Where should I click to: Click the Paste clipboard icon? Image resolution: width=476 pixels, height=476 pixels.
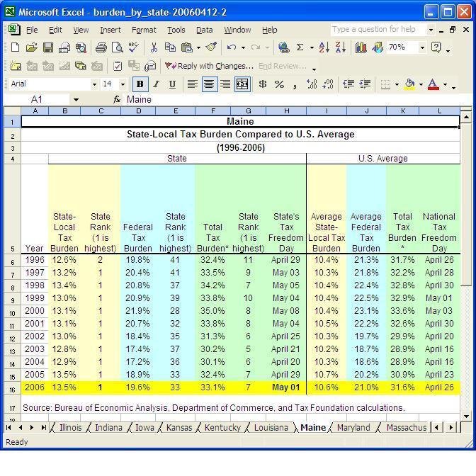tap(187, 47)
